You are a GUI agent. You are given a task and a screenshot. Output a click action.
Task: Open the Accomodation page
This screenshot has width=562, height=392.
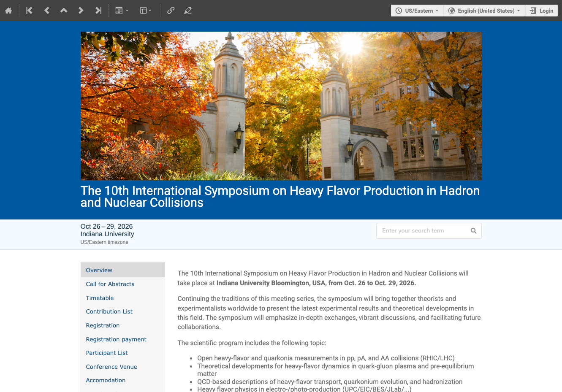coord(106,380)
